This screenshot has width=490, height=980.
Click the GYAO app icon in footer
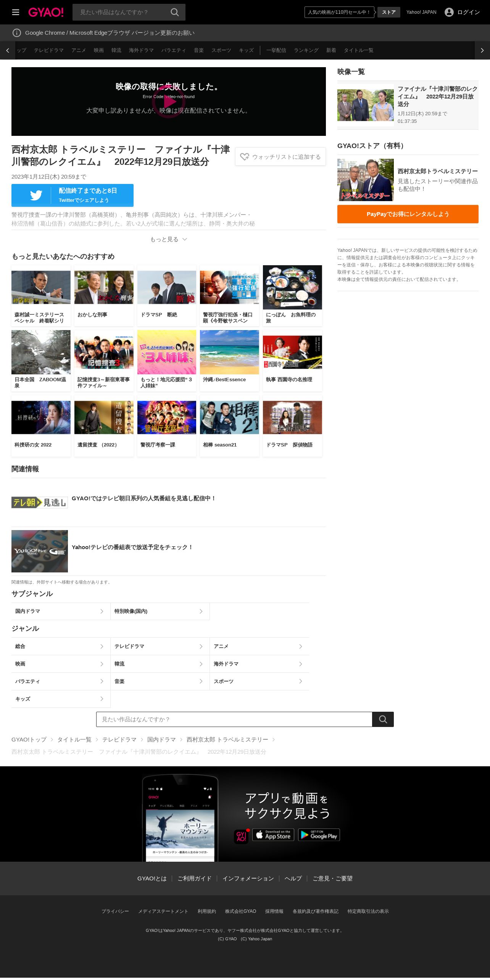241,836
